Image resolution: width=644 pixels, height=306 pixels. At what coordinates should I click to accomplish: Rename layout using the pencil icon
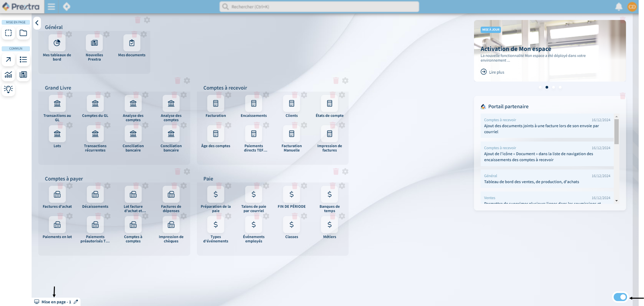coord(76,302)
